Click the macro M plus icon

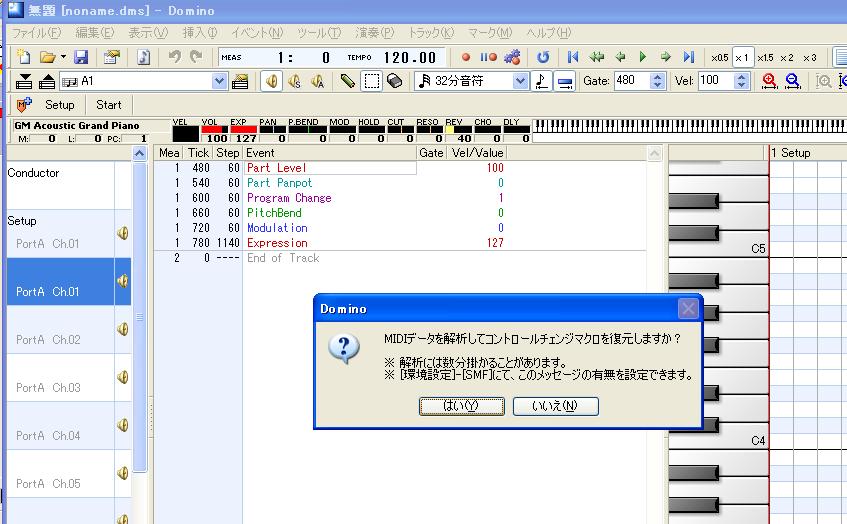24,105
